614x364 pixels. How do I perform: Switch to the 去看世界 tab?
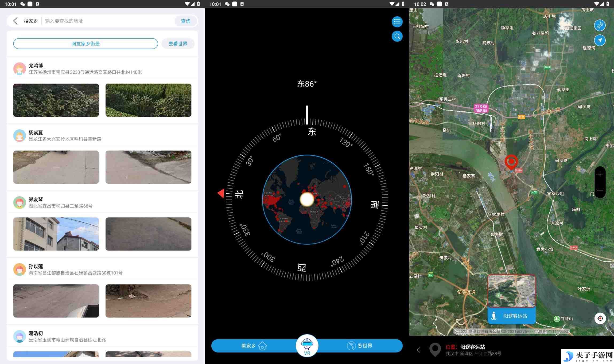(178, 44)
